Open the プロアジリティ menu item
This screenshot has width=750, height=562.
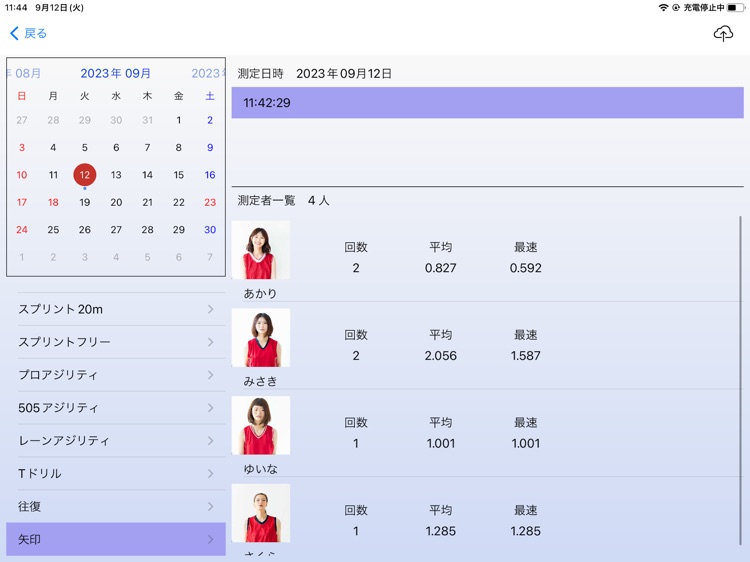116,375
